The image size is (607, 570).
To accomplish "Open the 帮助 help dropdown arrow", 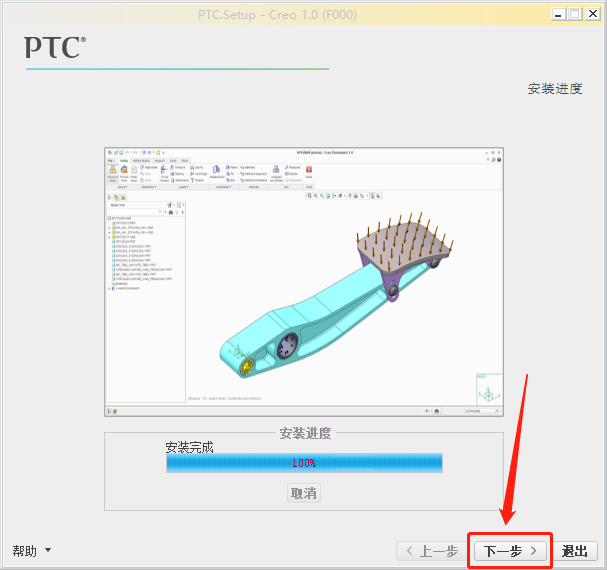I will (x=48, y=549).
